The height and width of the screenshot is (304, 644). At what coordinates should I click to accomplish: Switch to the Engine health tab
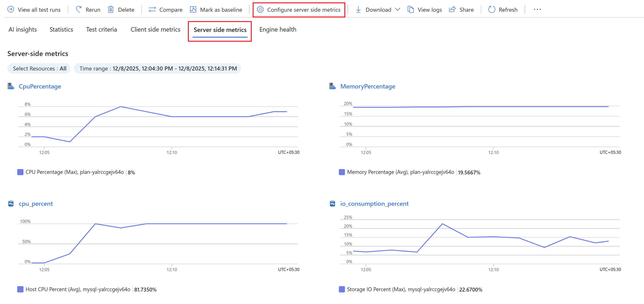tap(277, 30)
